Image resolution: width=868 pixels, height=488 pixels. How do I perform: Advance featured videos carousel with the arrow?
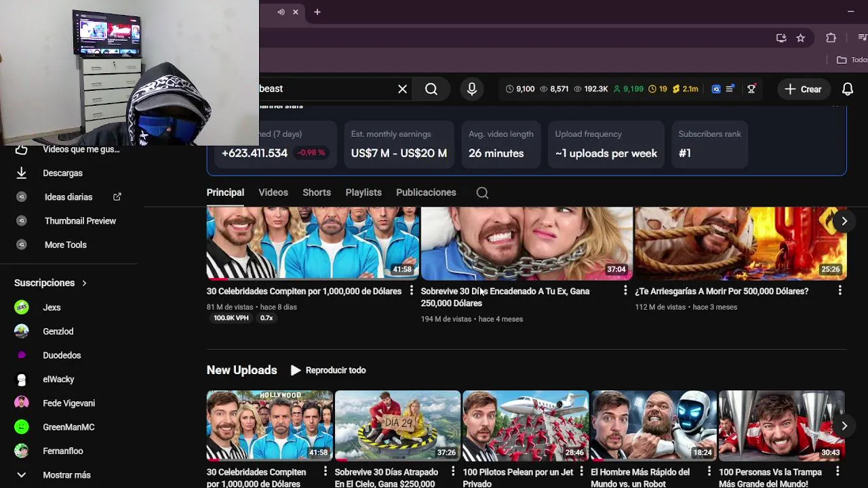(844, 221)
